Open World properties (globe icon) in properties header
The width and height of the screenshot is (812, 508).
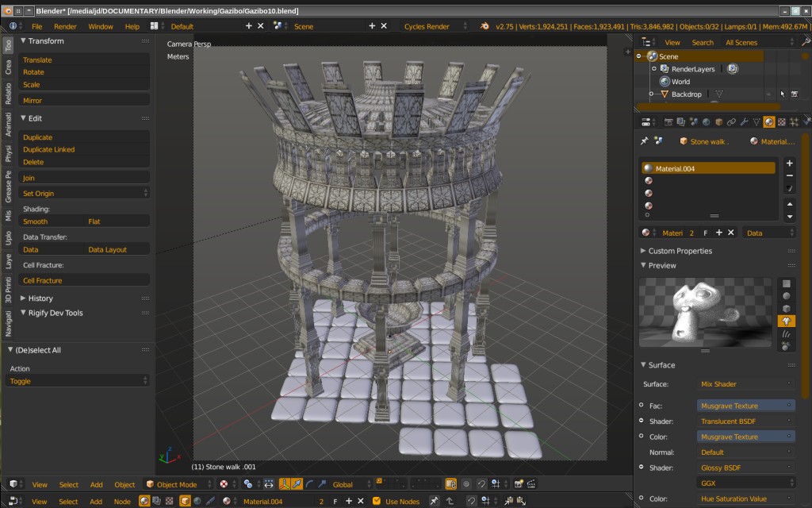click(706, 121)
